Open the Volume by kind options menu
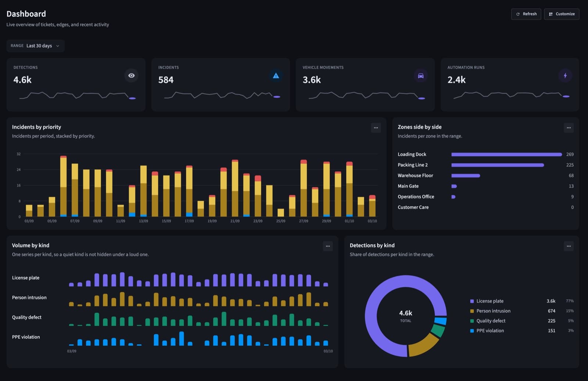 (328, 246)
